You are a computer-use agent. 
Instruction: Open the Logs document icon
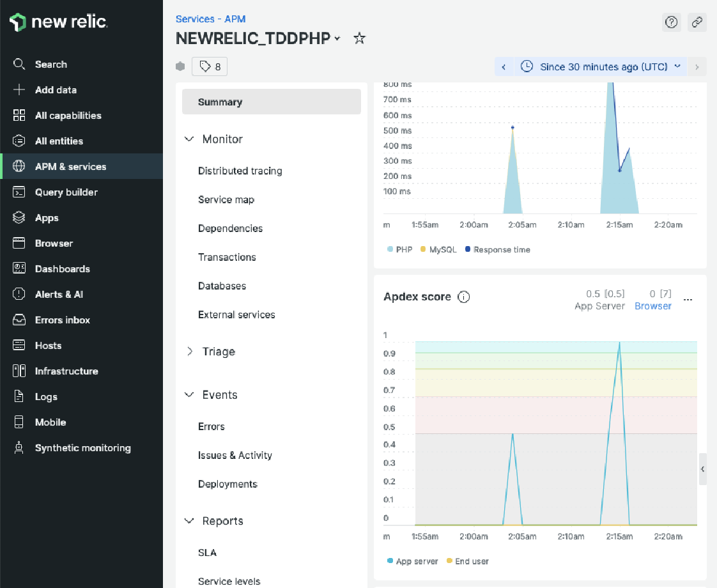(19, 397)
